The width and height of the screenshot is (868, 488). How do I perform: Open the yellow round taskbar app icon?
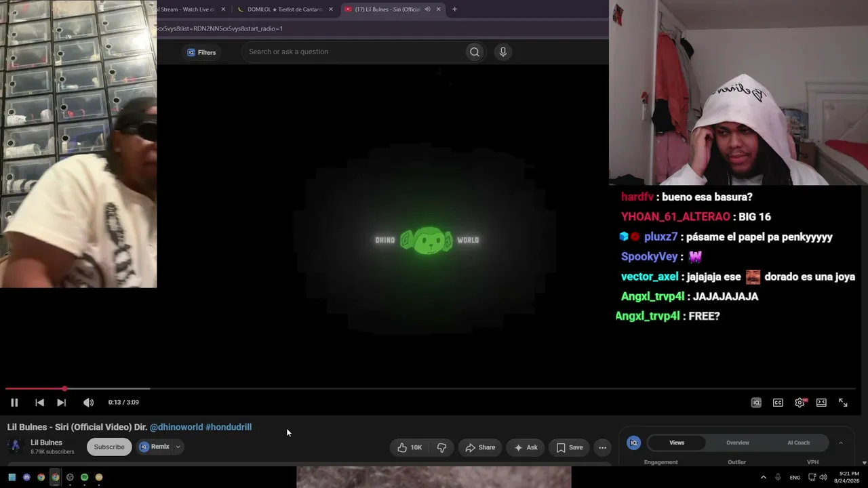pos(99,477)
